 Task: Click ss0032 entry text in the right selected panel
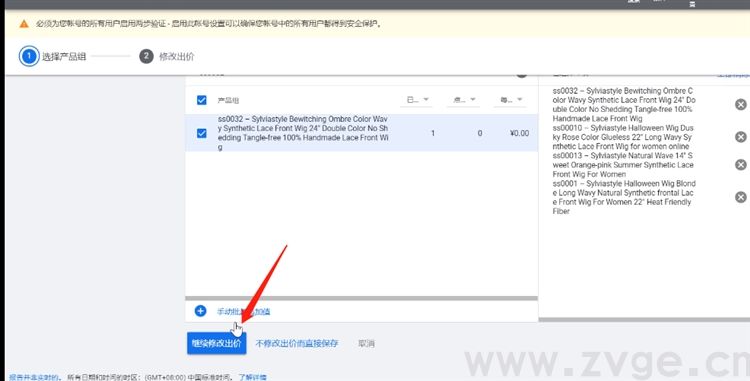tap(624, 105)
